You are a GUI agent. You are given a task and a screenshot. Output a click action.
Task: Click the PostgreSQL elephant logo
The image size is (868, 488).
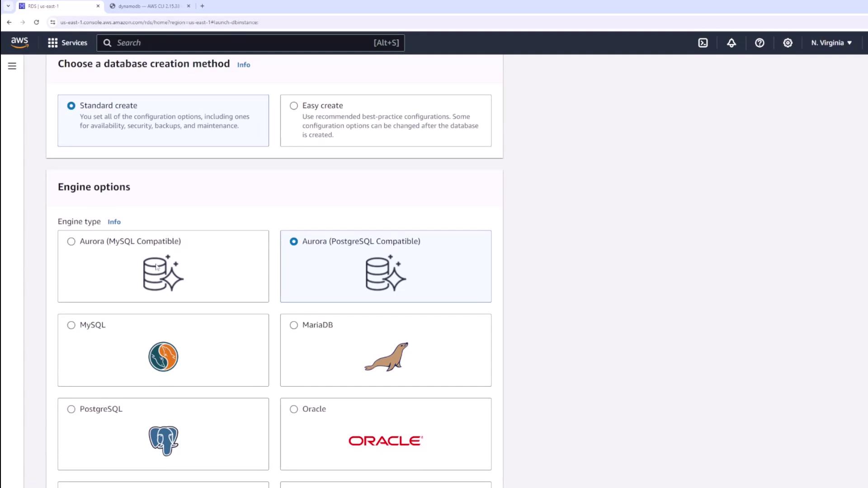[x=163, y=441]
